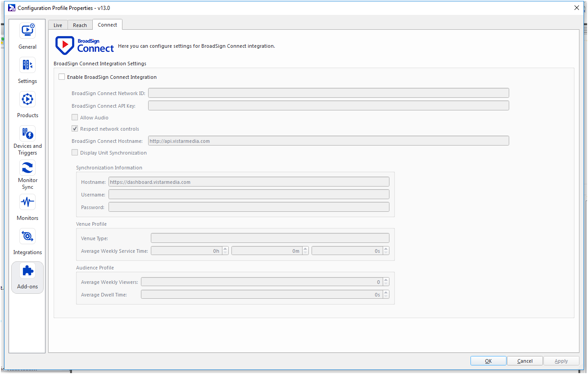Toggle Display Unit Synchronization checkbox

pos(75,153)
